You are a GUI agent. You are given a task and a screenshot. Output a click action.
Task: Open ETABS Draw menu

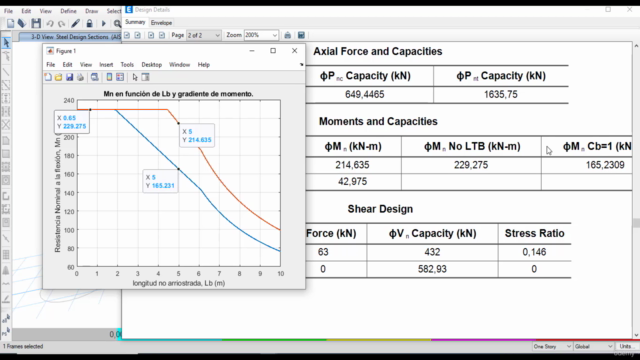91,11
